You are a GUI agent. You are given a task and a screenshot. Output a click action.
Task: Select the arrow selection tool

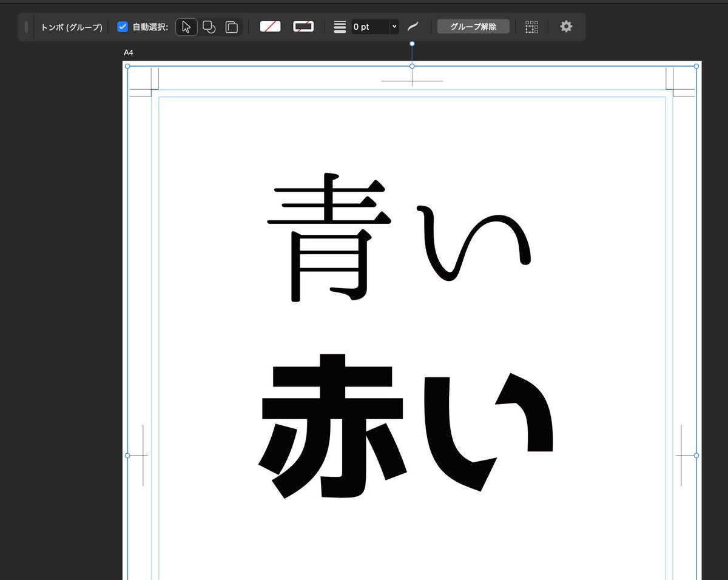click(186, 26)
